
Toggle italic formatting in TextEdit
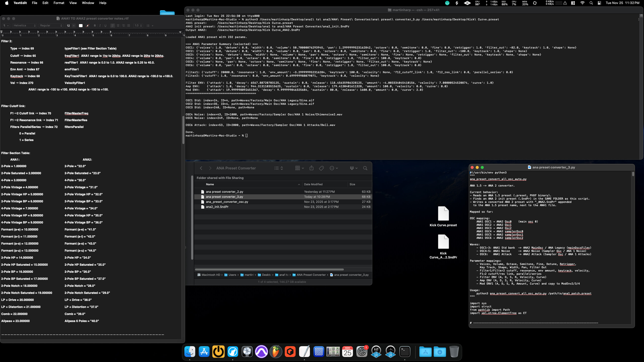pos(100,26)
